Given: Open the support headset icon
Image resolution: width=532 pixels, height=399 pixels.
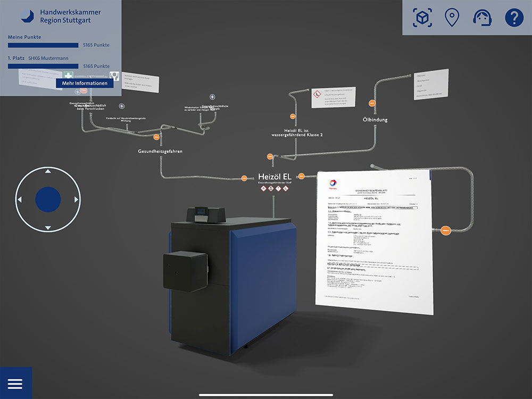Looking at the screenshot, I should pos(482,18).
